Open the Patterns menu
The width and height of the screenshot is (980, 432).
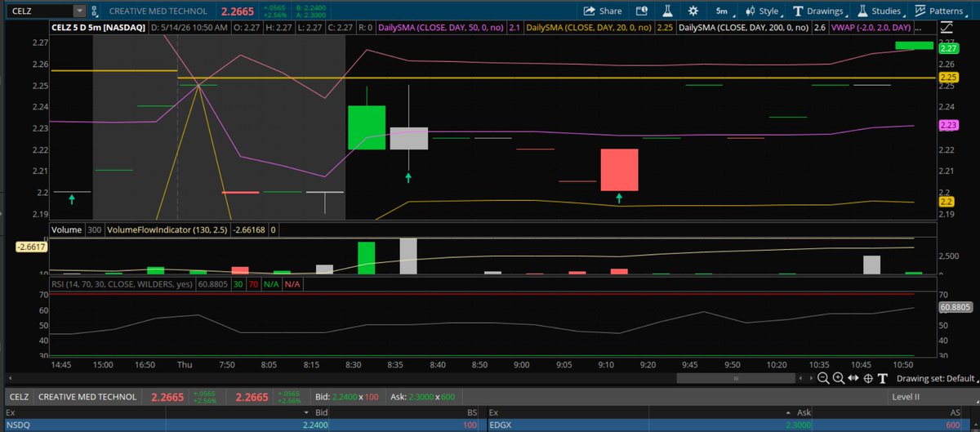click(x=943, y=11)
